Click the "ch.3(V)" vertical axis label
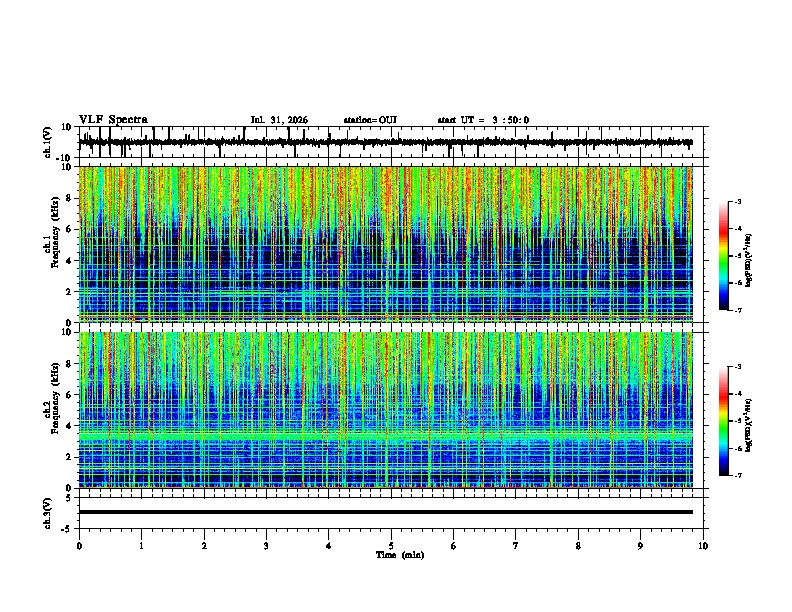This screenshot has width=792, height=612. [x=48, y=513]
